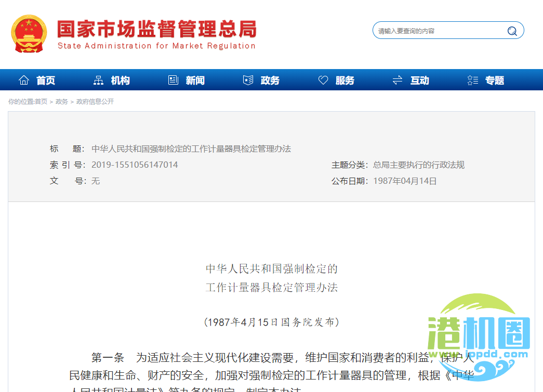Click the home icon beside 首页

pos(23,80)
